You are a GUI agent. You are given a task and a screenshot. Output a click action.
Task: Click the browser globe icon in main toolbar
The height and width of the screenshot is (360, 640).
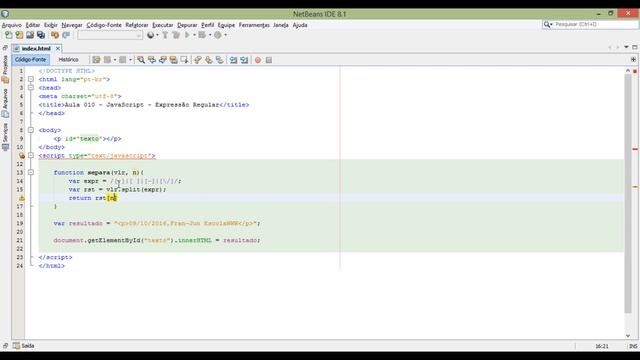click(x=151, y=35)
